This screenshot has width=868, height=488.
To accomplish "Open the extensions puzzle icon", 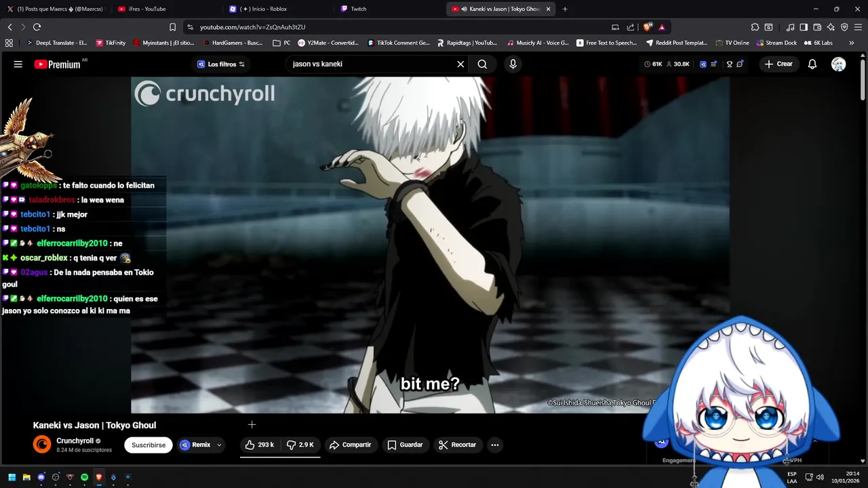I will click(x=755, y=27).
